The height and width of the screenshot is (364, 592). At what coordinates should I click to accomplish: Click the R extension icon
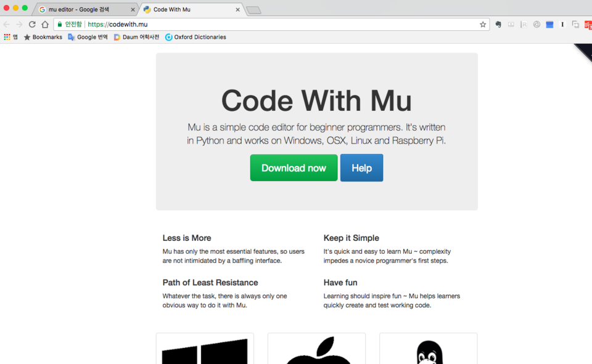point(524,25)
